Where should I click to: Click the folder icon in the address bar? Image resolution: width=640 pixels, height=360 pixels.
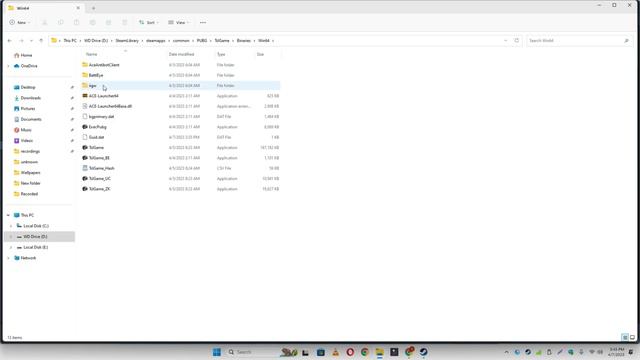[x=54, y=40]
